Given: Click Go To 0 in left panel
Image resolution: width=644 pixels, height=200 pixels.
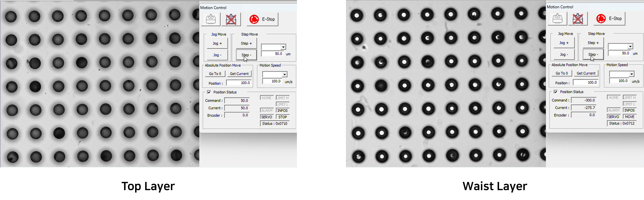Looking at the screenshot, I should (215, 74).
